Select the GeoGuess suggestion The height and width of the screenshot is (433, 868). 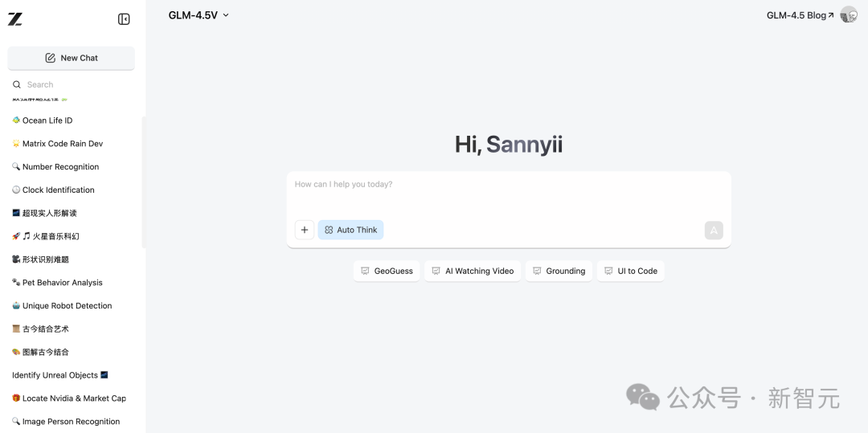click(387, 271)
